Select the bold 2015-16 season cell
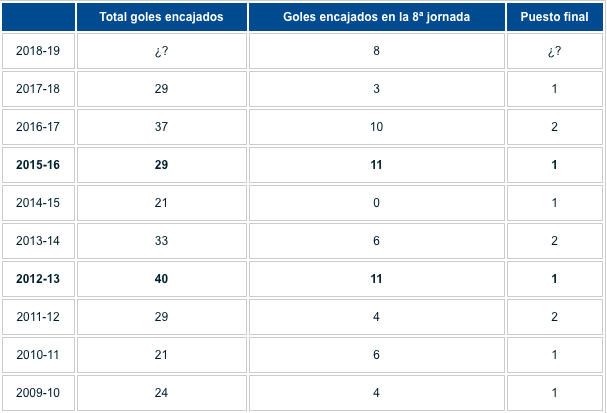607x413 pixels. coord(38,165)
